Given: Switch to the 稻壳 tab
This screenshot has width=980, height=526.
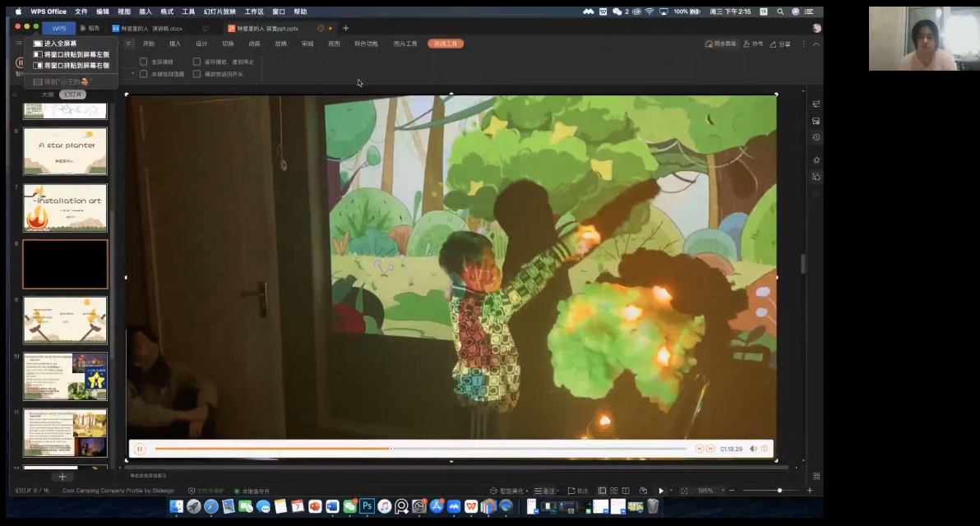Looking at the screenshot, I should tap(90, 28).
